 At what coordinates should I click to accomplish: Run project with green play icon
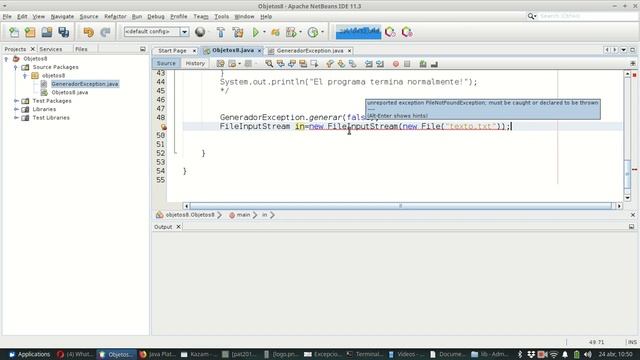256,32
